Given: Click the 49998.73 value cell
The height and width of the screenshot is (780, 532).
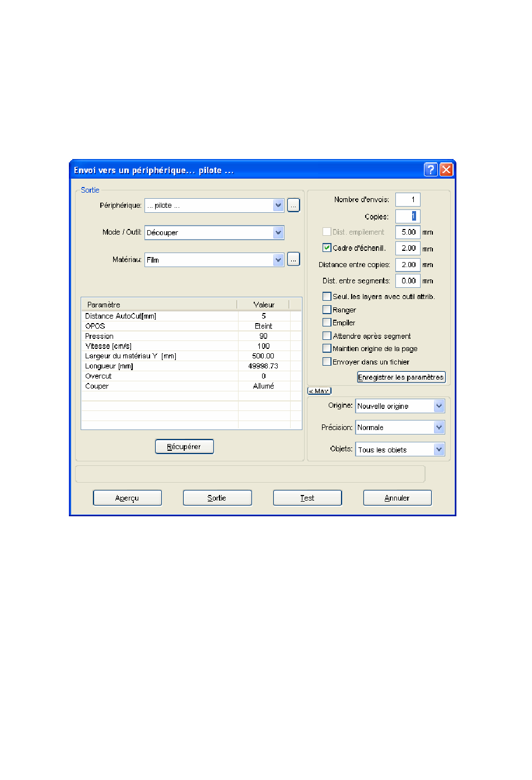Looking at the screenshot, I should pyautogui.click(x=264, y=366).
